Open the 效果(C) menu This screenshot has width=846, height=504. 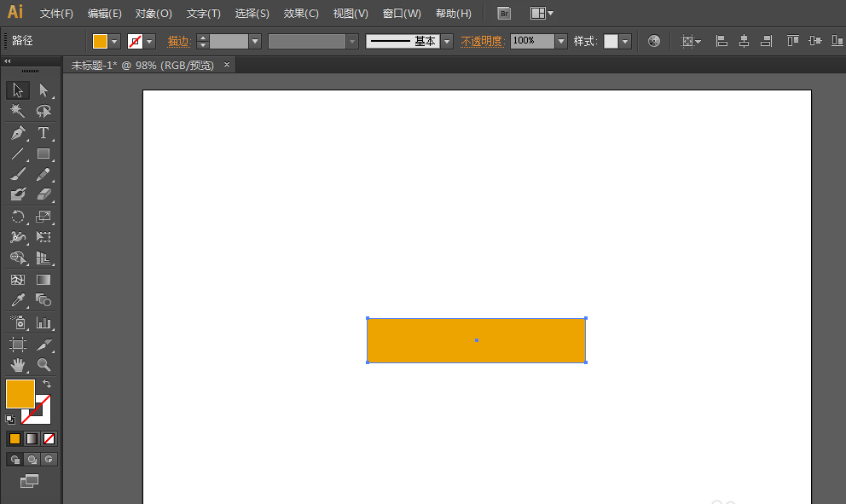(x=301, y=14)
